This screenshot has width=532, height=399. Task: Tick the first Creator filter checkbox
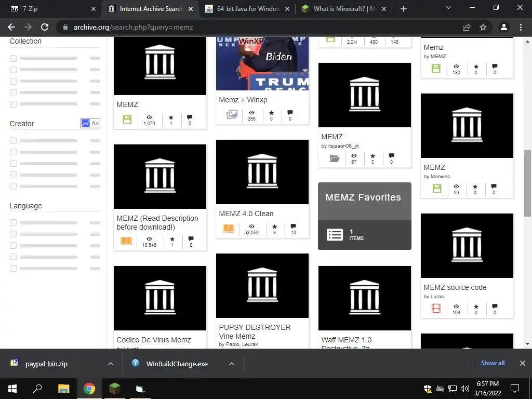(13, 140)
